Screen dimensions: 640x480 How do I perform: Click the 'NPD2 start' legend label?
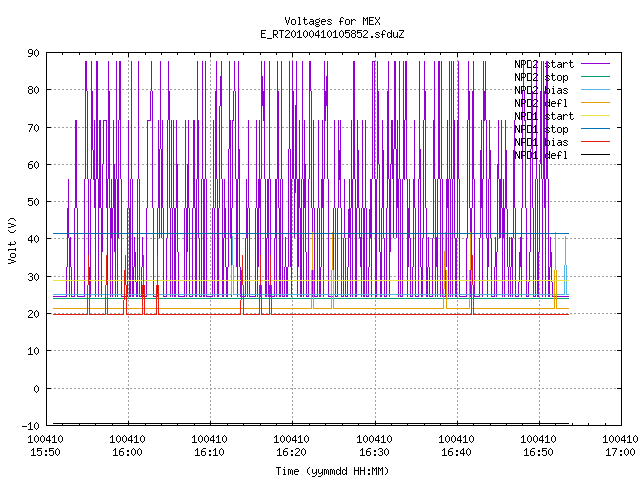point(544,64)
